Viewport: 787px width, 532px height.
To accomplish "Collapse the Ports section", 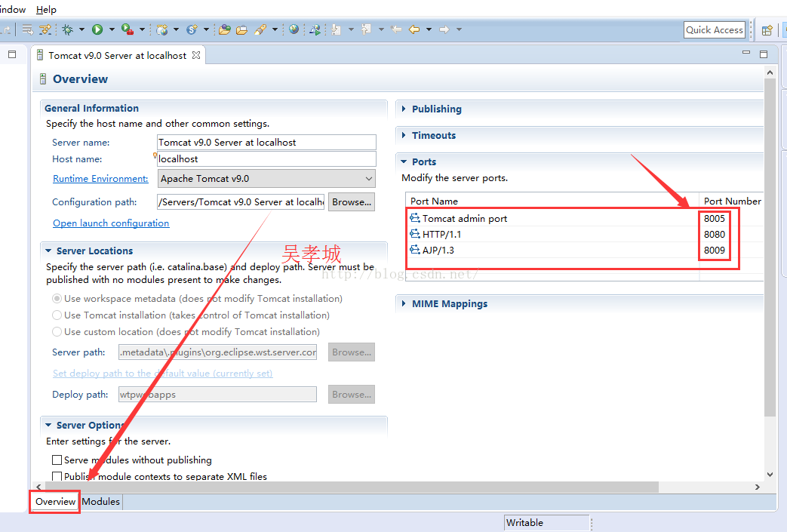I will click(x=404, y=161).
